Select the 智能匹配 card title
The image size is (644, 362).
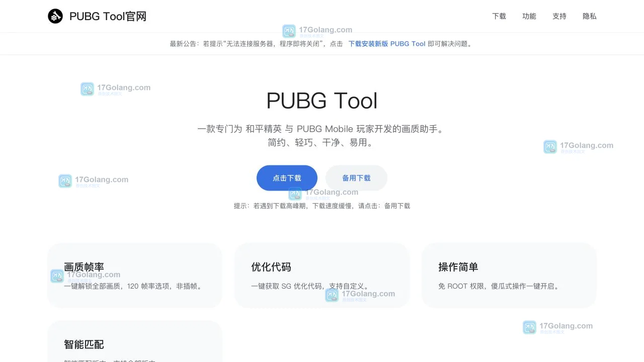click(x=84, y=344)
